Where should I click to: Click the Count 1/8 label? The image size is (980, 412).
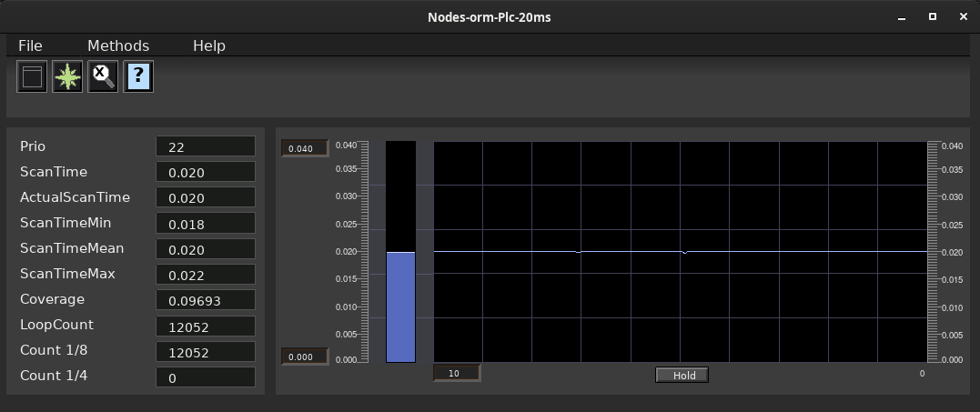[x=54, y=350]
